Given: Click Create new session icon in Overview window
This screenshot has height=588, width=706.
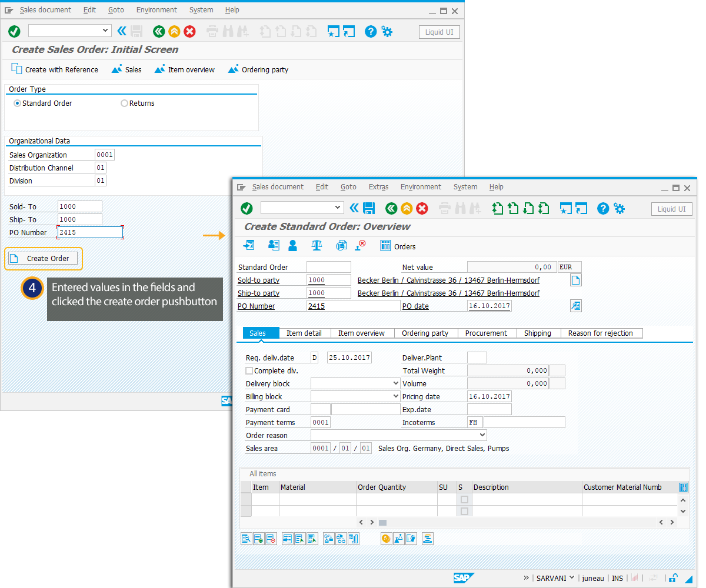Looking at the screenshot, I should click(x=566, y=208).
